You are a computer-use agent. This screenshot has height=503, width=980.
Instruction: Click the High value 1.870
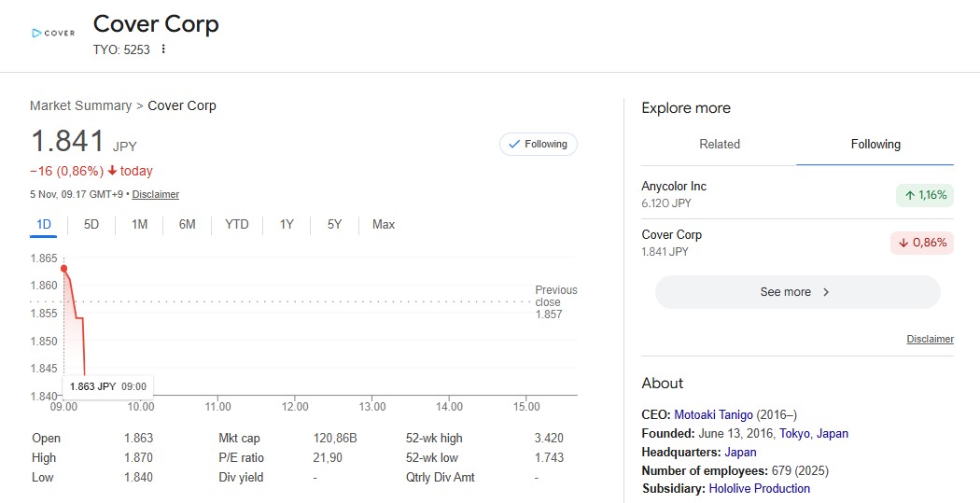click(x=138, y=457)
